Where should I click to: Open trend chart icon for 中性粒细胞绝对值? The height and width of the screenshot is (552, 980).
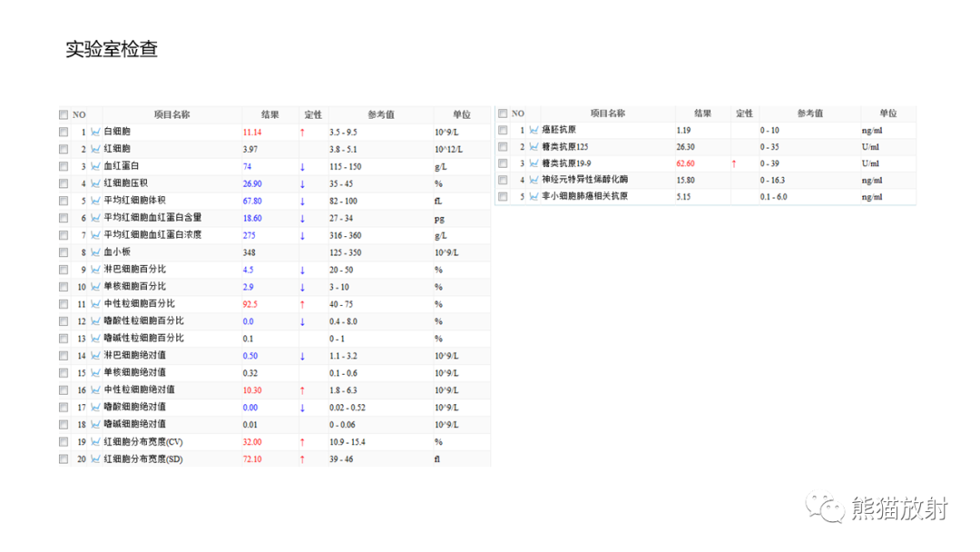pos(95,389)
